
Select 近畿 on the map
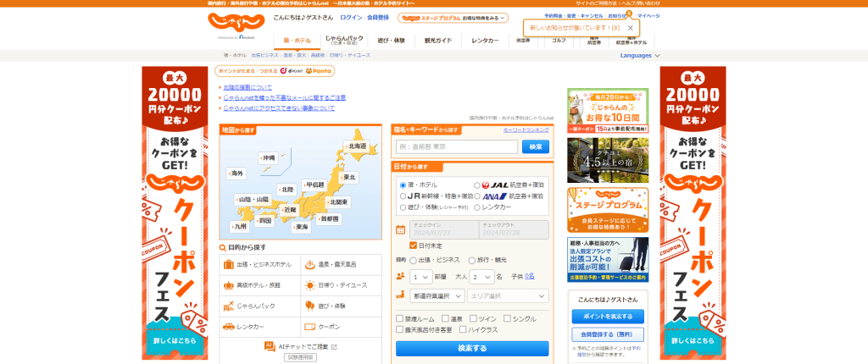point(289,210)
